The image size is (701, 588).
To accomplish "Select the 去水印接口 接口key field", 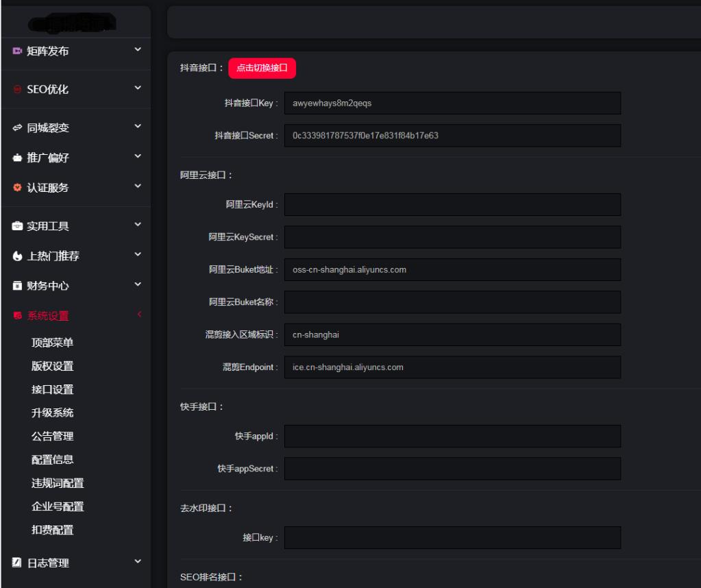I will [452, 538].
